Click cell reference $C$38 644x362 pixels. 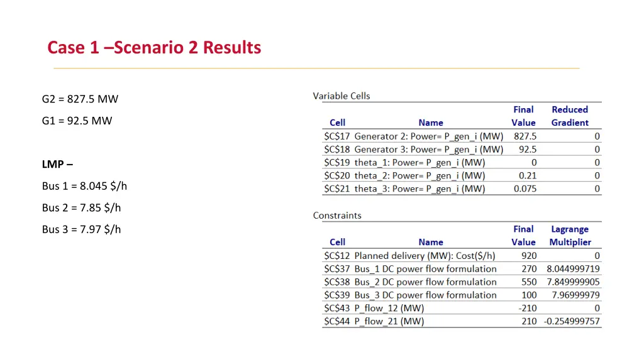[x=337, y=282]
